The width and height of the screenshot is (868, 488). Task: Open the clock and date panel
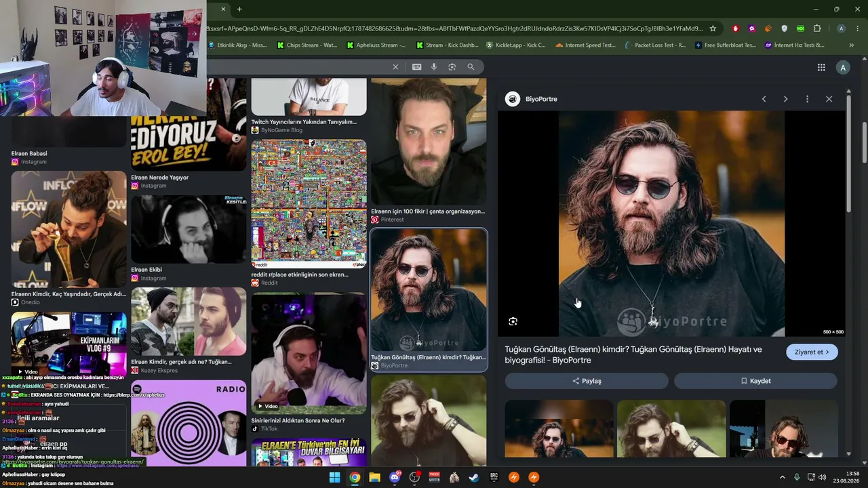click(846, 477)
